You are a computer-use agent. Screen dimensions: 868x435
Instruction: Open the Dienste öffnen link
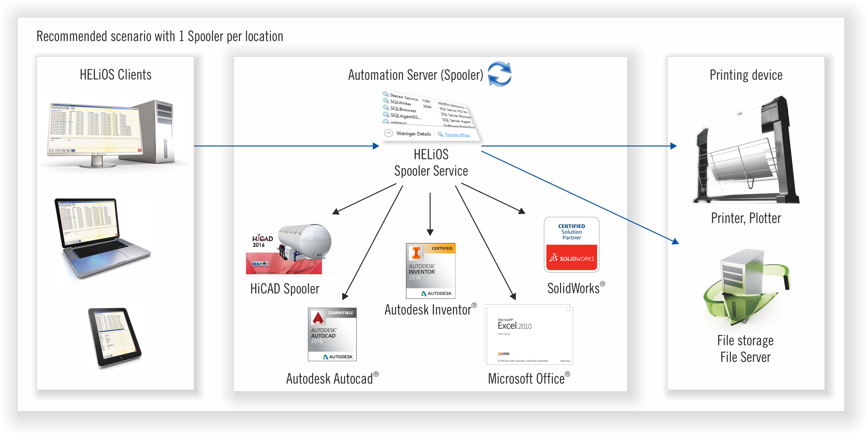pyautogui.click(x=457, y=135)
